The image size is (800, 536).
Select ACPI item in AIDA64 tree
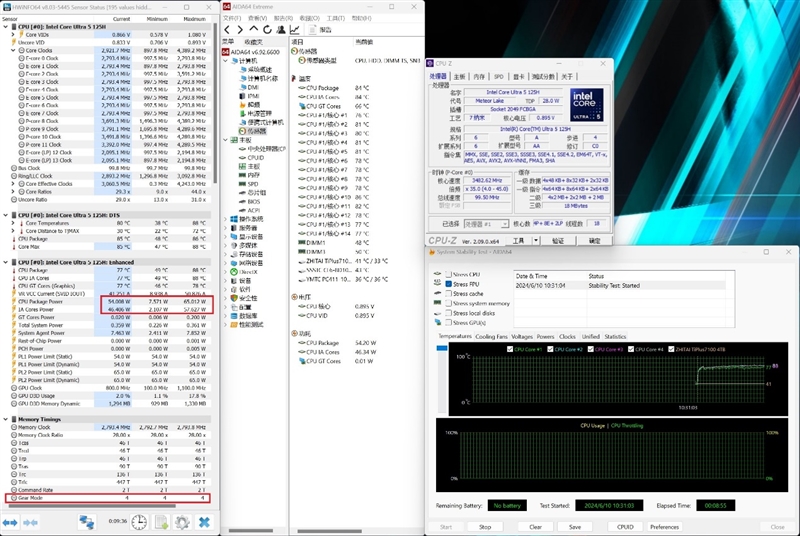[x=254, y=210]
